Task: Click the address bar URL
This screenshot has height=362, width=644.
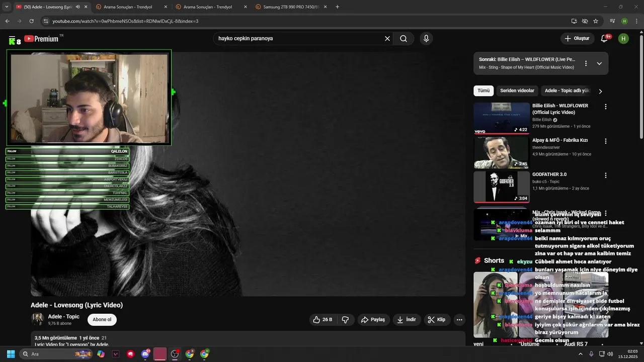Action: pos(126,21)
